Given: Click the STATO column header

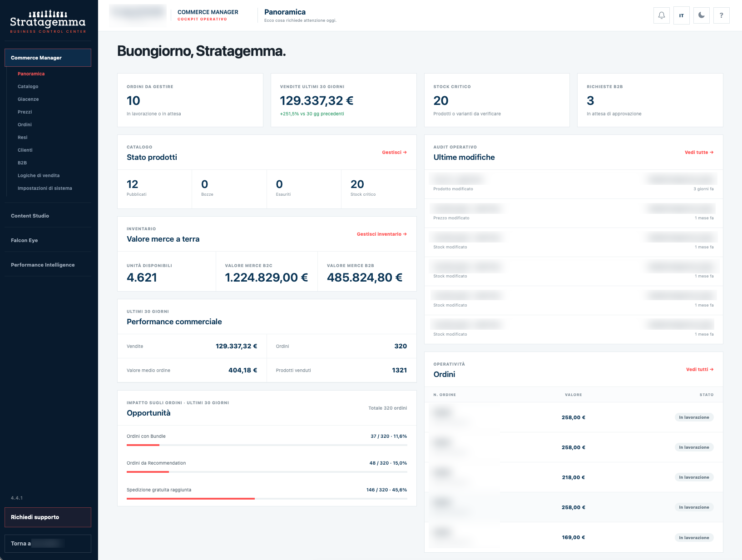Looking at the screenshot, I should 707,395.
